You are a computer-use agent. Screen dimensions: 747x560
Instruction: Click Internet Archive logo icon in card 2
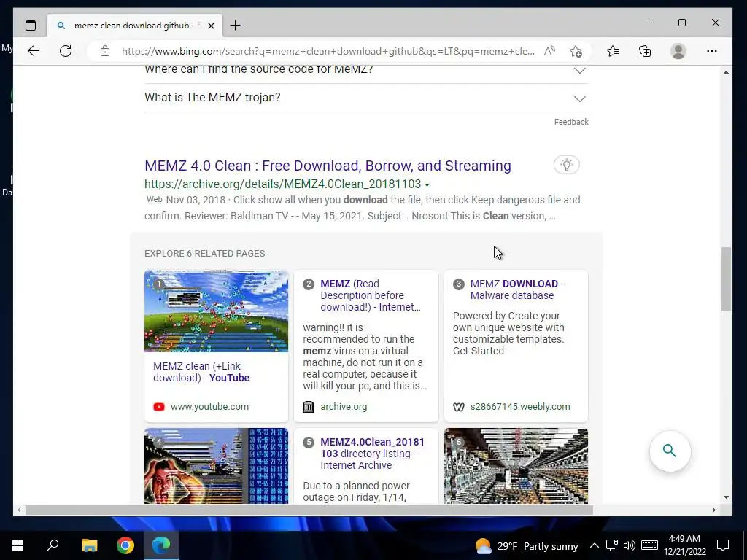[309, 407]
